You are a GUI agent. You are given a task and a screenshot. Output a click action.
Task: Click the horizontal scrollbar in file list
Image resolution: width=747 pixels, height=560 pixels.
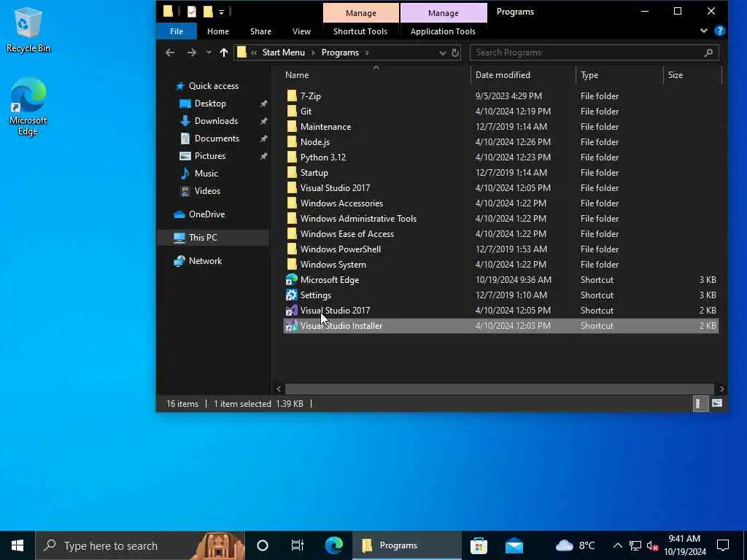point(499,389)
